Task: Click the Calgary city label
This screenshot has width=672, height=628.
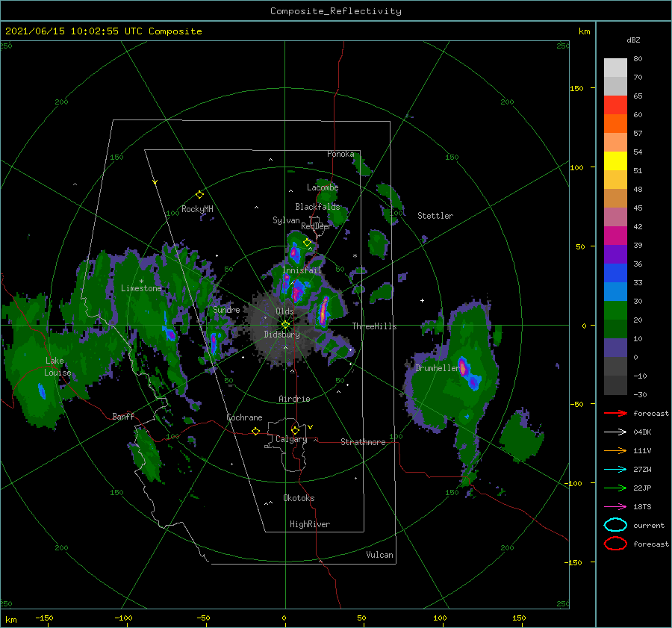Action: pos(291,439)
